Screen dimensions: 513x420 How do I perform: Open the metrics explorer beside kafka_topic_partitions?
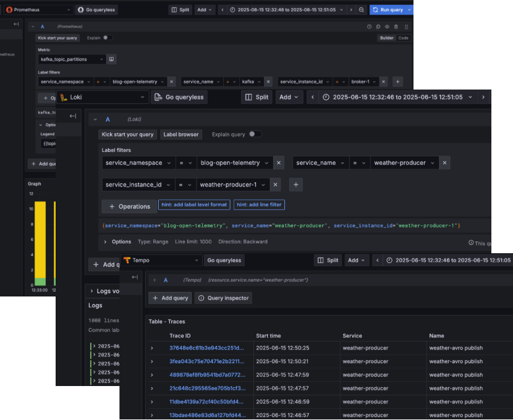point(111,59)
